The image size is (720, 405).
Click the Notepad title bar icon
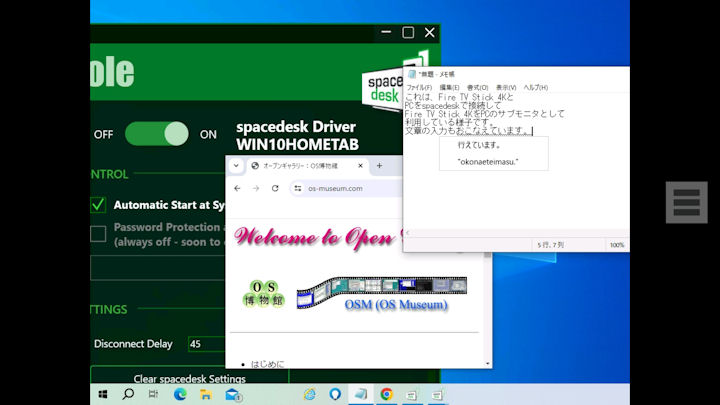click(412, 74)
